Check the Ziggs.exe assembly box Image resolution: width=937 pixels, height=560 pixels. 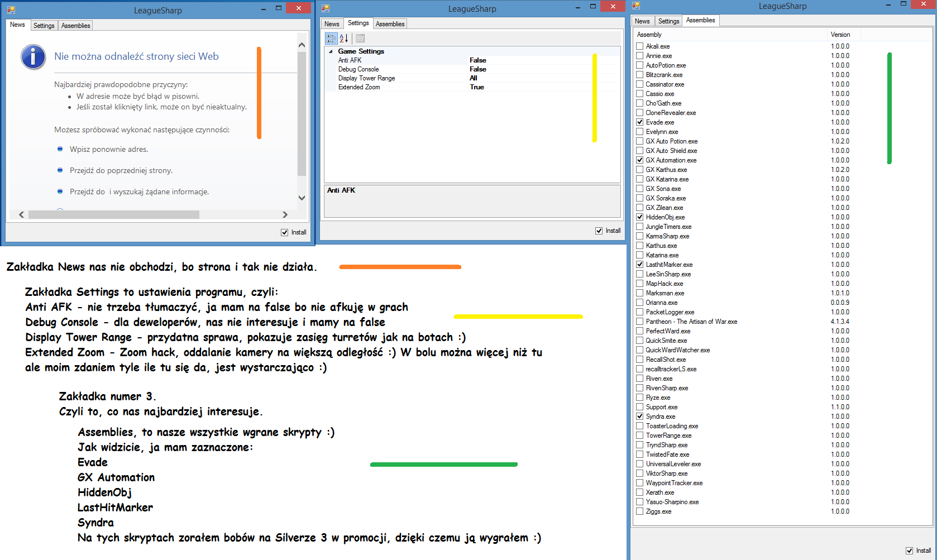[640, 511]
